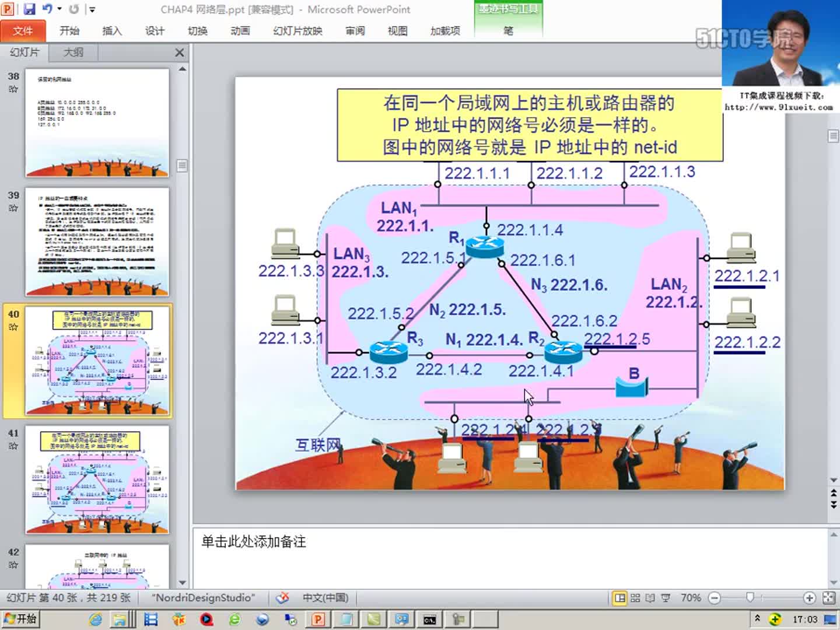The image size is (840, 630).
Task: Click zoom in plus button
Action: (x=809, y=598)
